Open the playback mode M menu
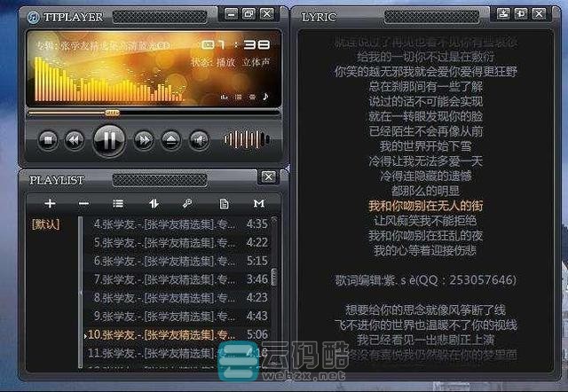This screenshot has width=568, height=392. pos(259,203)
